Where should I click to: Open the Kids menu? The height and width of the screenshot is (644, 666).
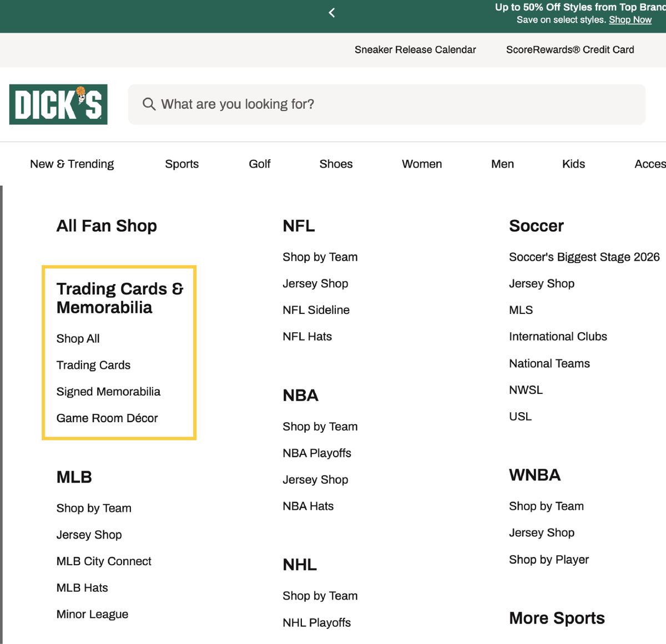[573, 164]
